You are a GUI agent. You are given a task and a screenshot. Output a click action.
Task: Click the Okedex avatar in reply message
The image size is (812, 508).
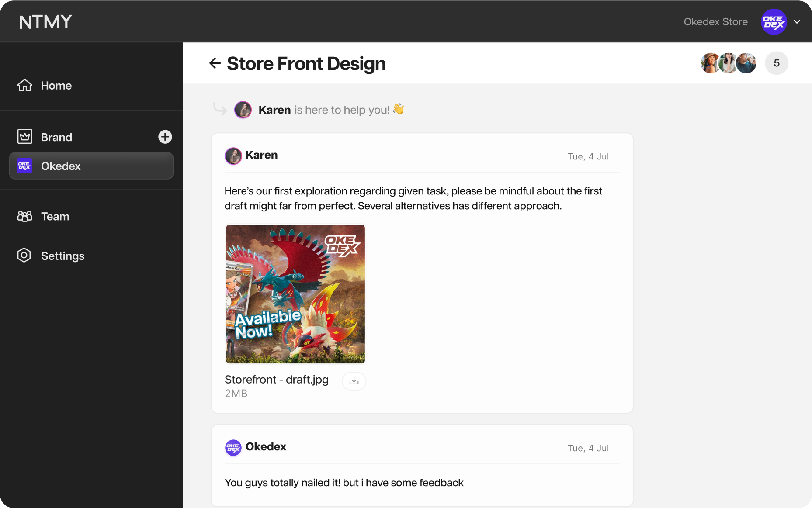pyautogui.click(x=233, y=448)
